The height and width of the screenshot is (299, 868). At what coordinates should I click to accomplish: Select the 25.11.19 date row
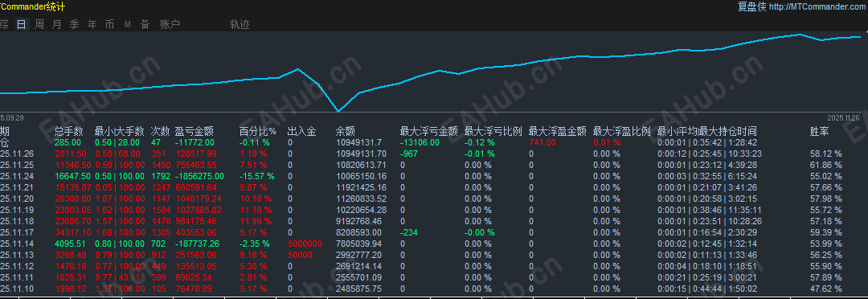coord(434,210)
